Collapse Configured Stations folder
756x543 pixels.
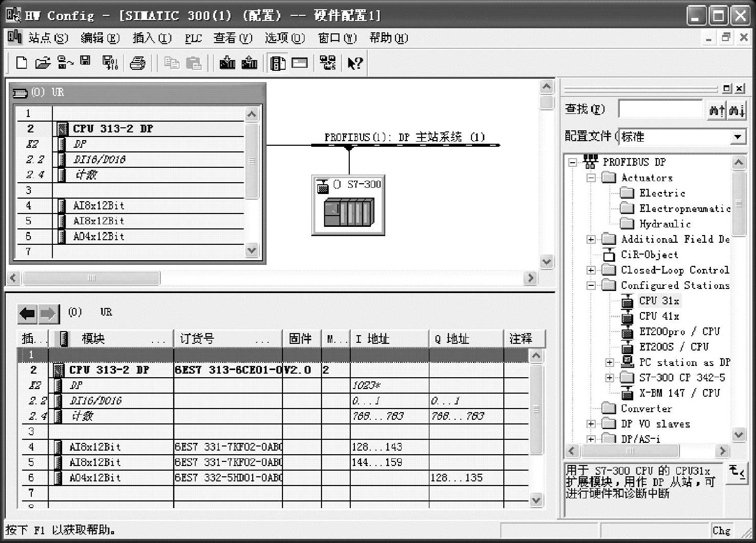click(591, 285)
